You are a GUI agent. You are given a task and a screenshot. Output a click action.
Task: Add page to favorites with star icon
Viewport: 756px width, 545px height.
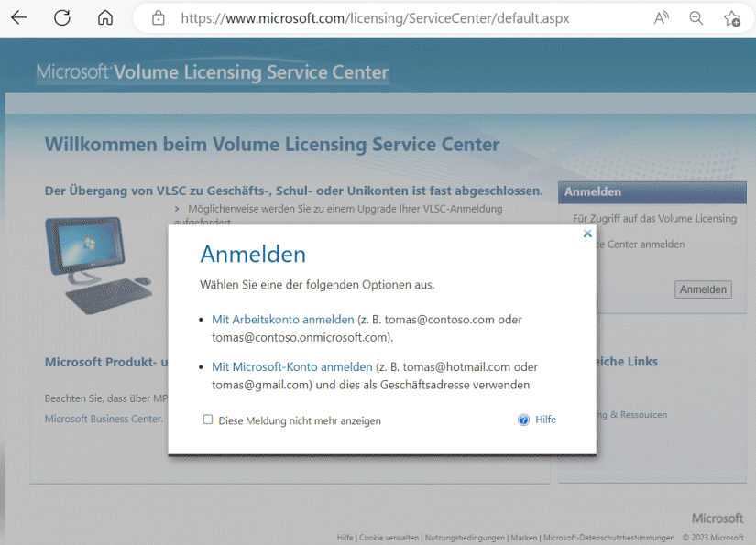pos(732,18)
